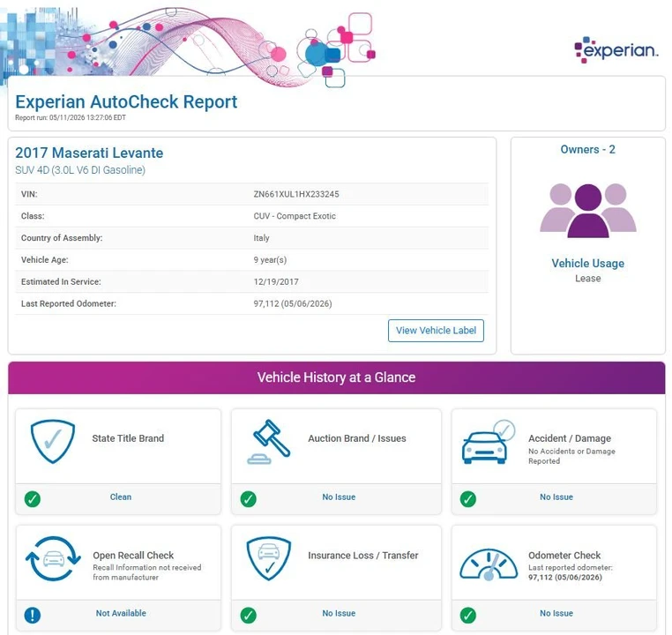Click No Issue under Accident / Damage
672x635 pixels.
tap(556, 497)
